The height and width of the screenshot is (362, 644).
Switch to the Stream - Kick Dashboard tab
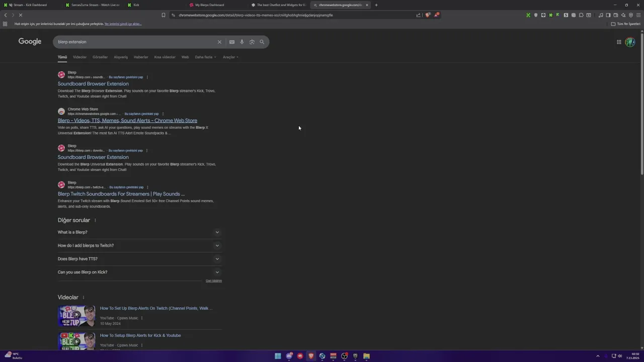(x=30, y=5)
